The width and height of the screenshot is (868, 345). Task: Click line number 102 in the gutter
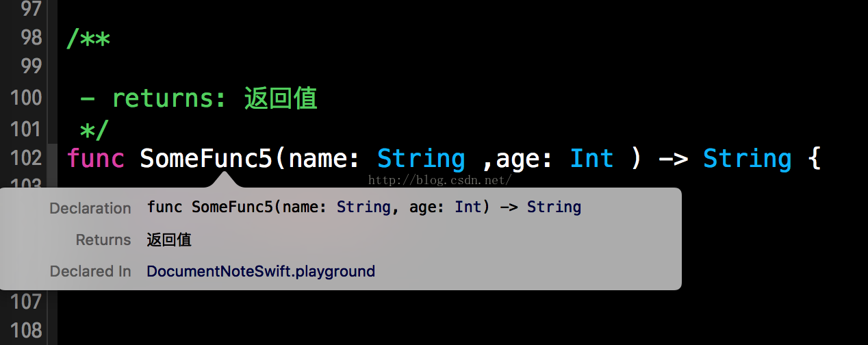pyautogui.click(x=27, y=158)
